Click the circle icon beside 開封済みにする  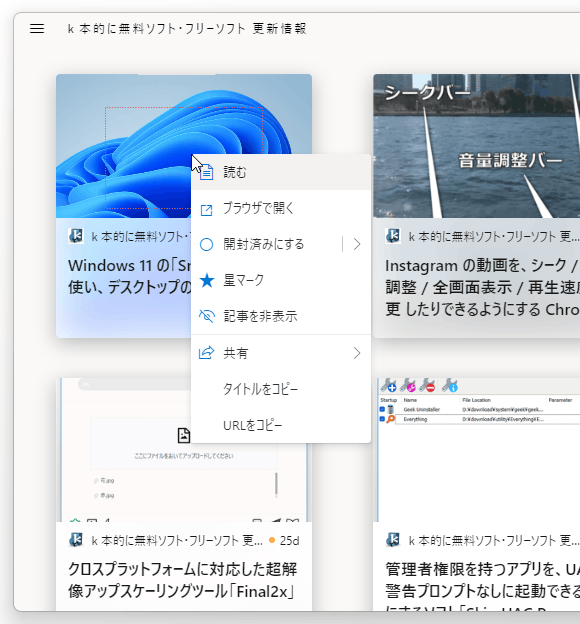(x=206, y=244)
